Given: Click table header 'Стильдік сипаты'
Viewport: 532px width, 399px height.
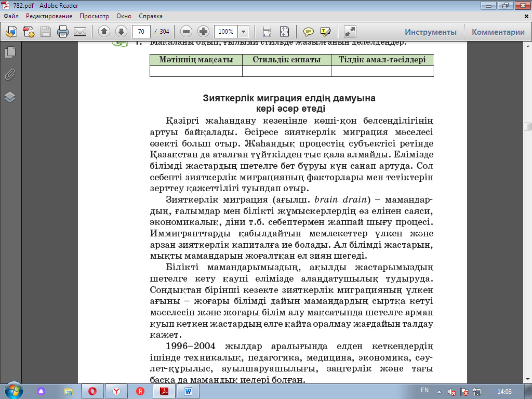Looking at the screenshot, I should pyautogui.click(x=287, y=60).
